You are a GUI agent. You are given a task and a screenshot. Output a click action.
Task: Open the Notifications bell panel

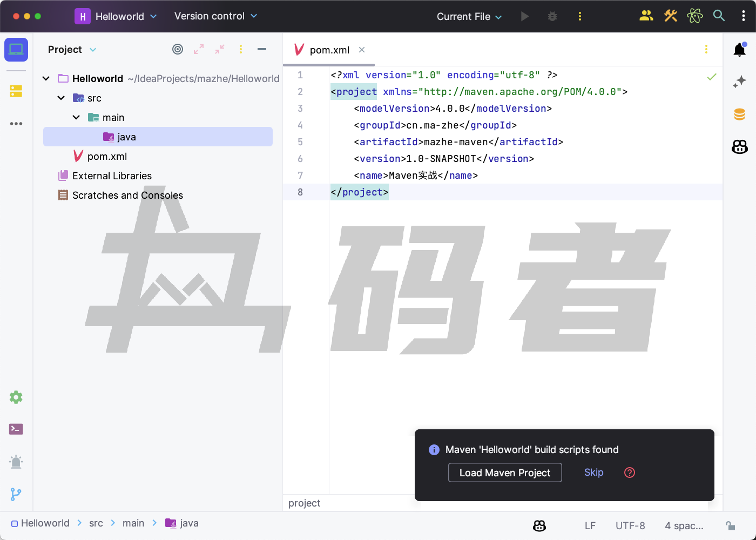pyautogui.click(x=739, y=50)
